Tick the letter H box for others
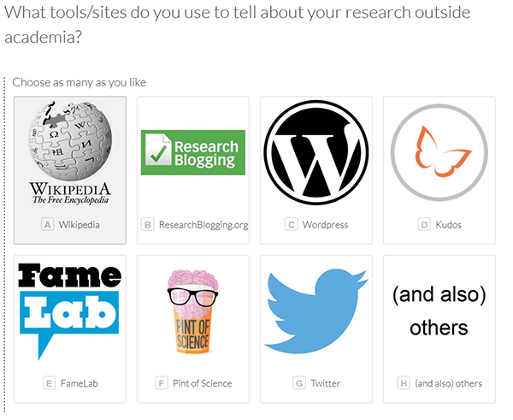This screenshot has height=420, width=513. [404, 383]
